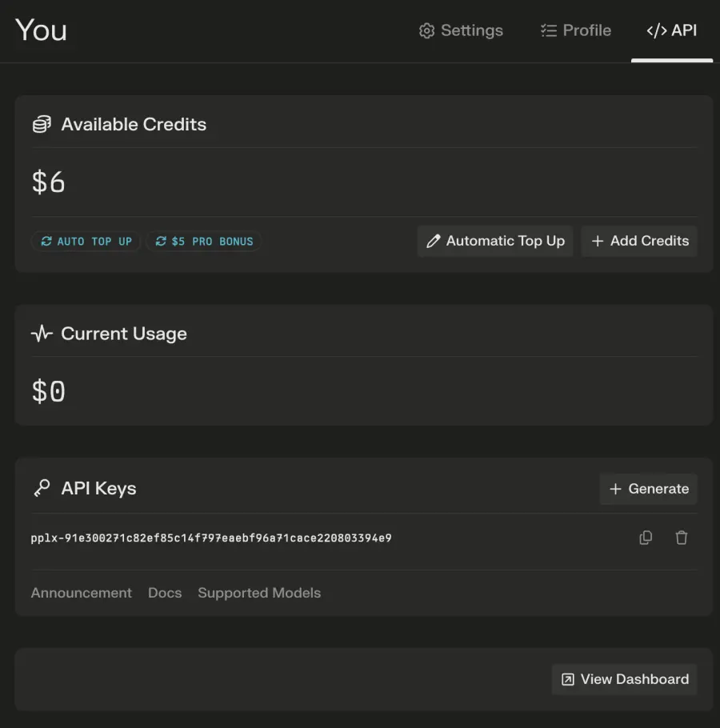720x728 pixels.
Task: Switch to the Profile tab
Action: pos(576,30)
